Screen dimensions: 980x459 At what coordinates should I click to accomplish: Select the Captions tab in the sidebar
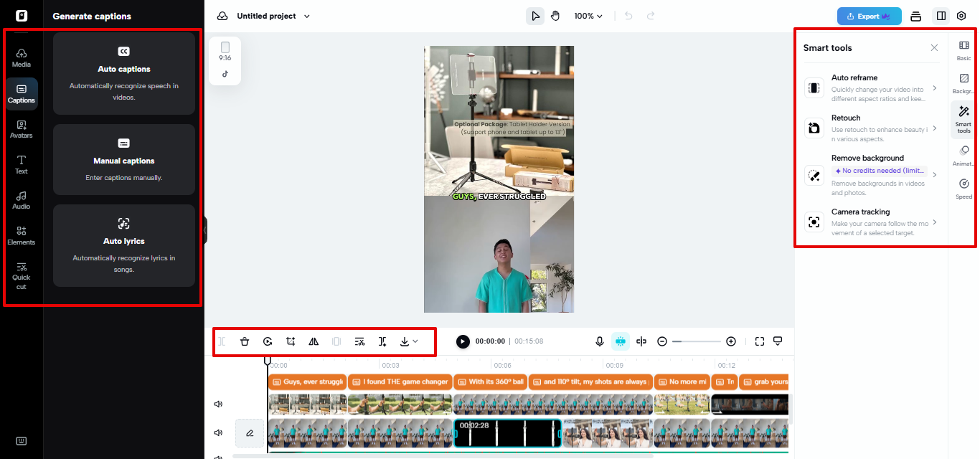click(x=21, y=91)
